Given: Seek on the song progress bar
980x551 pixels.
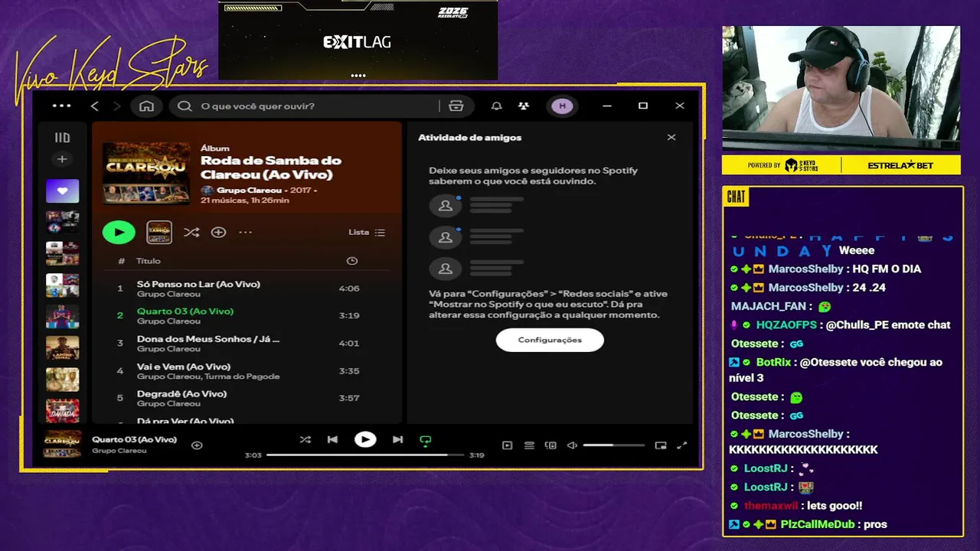Looking at the screenshot, I should 365,455.
